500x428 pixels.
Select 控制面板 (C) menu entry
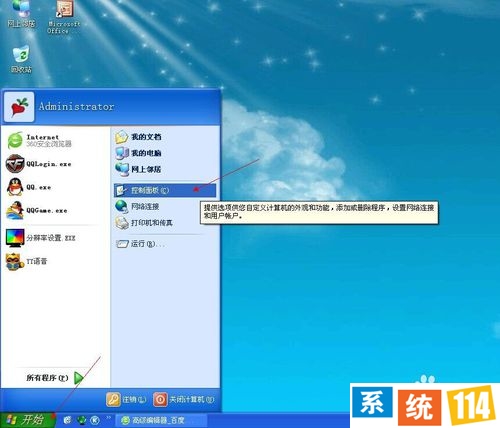click(x=165, y=190)
